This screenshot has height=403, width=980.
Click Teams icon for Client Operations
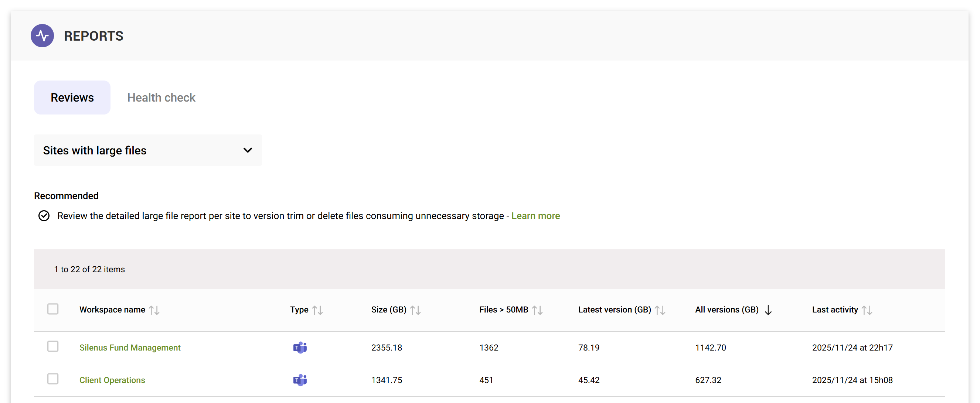pyautogui.click(x=300, y=380)
